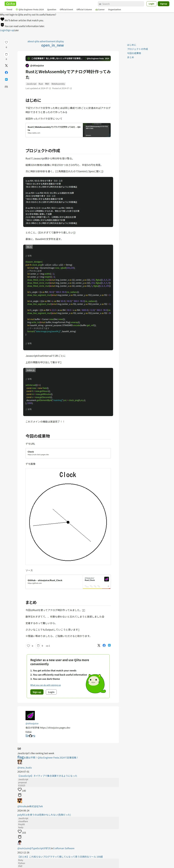
Task: Share on X from the left sidebar
Action: 6,66
